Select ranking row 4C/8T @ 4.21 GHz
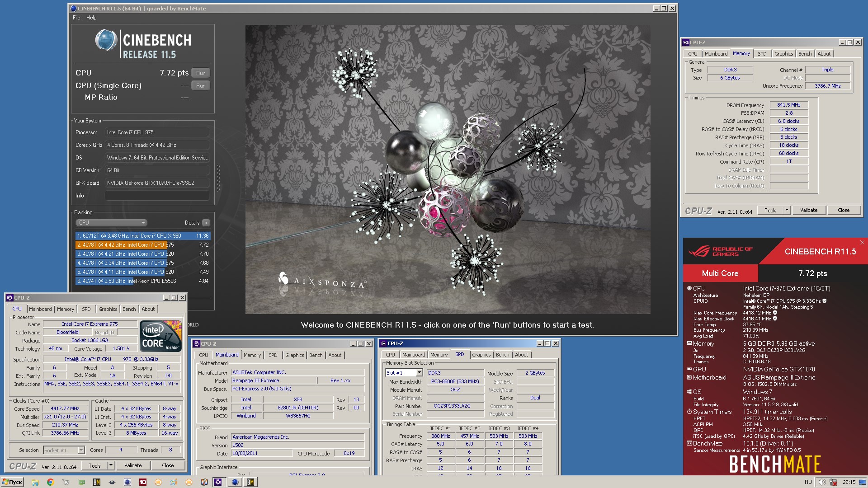The image size is (868, 488). [x=143, y=254]
